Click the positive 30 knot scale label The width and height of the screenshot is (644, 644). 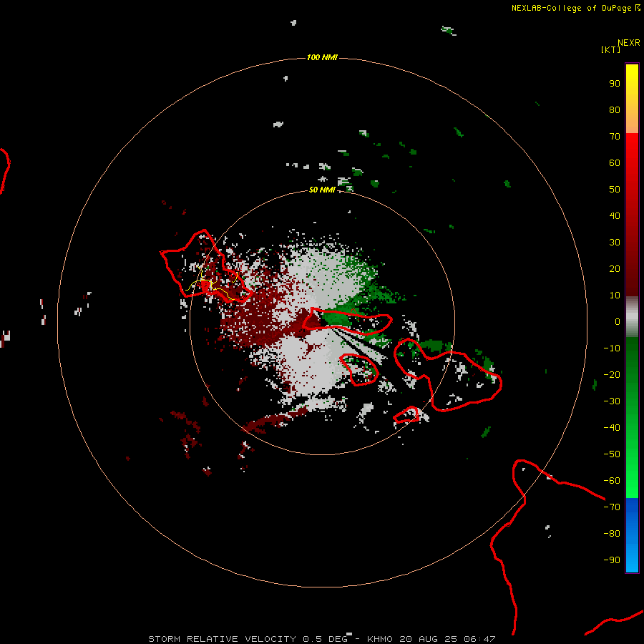[615, 243]
